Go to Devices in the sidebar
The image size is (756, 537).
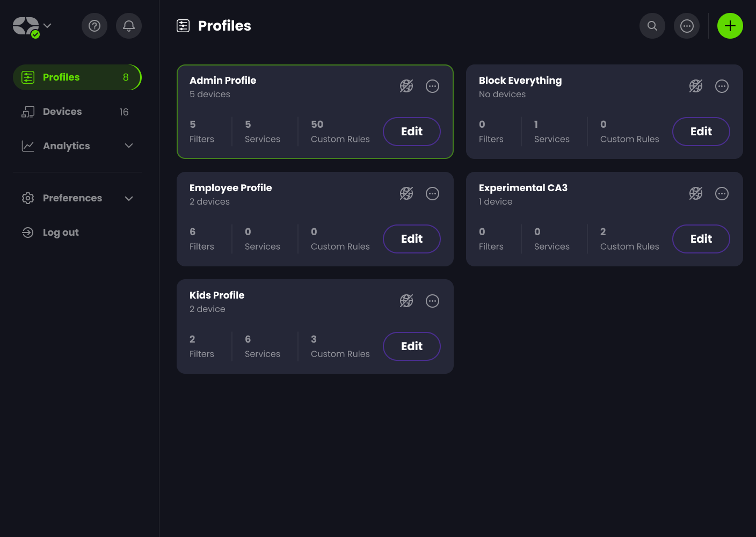[x=62, y=112]
